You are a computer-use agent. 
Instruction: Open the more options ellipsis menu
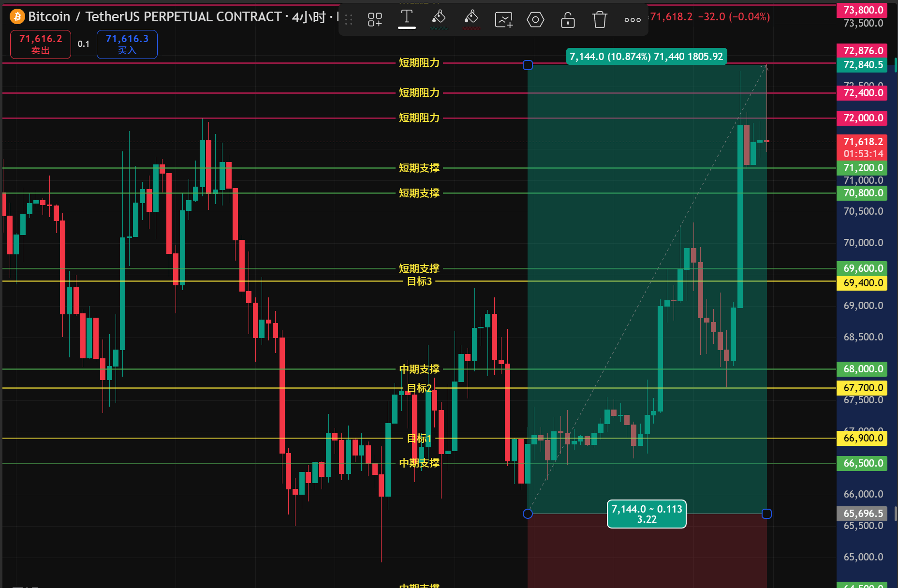633,20
